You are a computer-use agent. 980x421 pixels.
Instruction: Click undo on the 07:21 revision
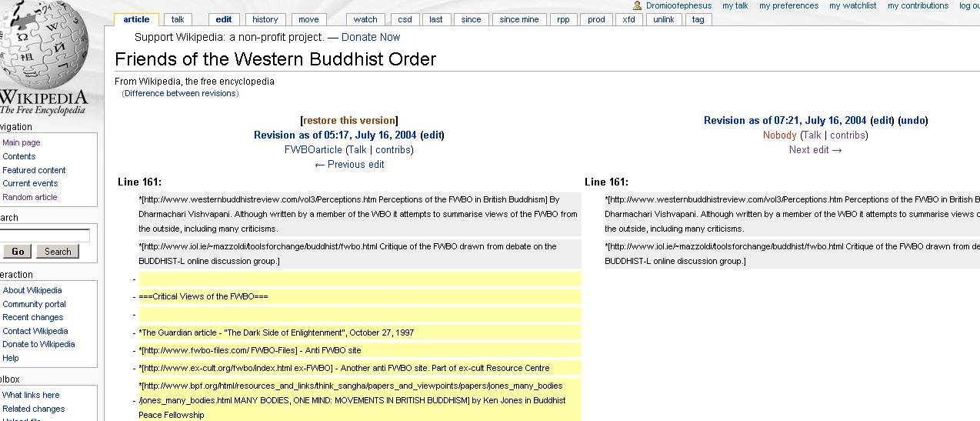click(x=913, y=120)
